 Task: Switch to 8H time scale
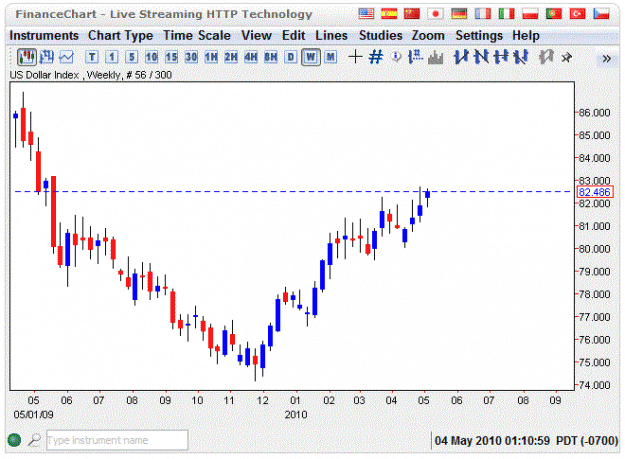coord(271,57)
